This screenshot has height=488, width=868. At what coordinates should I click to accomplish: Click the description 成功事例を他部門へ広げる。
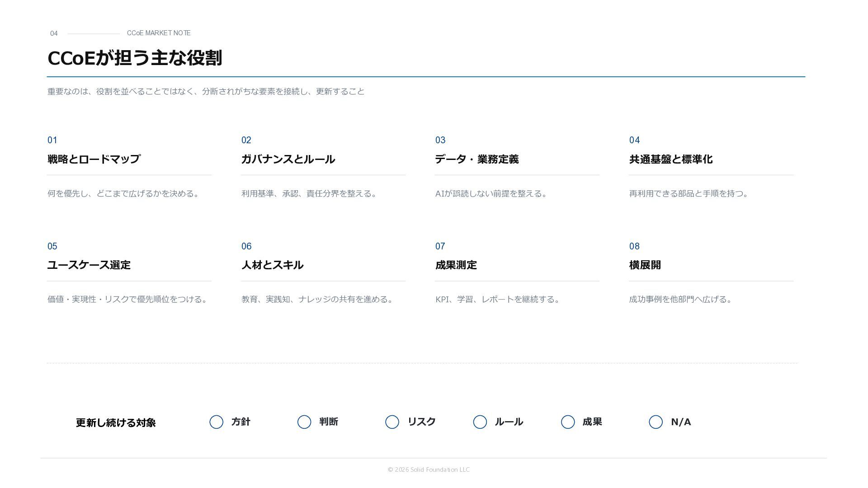681,299
